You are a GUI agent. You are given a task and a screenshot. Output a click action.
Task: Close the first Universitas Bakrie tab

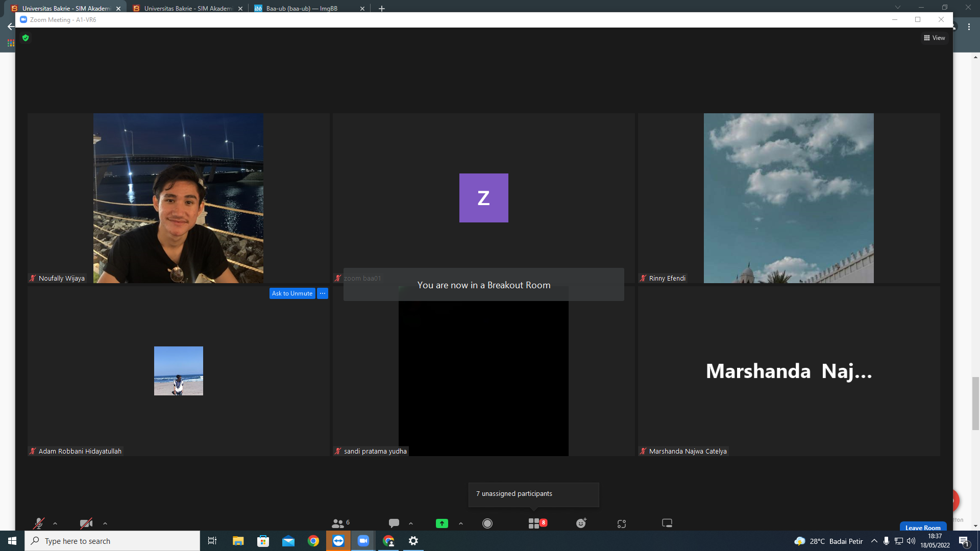[x=118, y=9]
